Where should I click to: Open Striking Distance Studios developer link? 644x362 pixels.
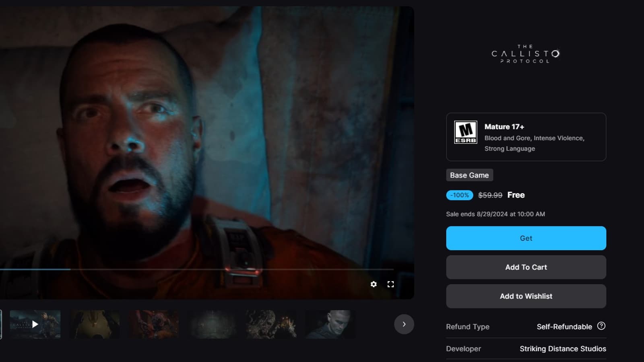563,349
